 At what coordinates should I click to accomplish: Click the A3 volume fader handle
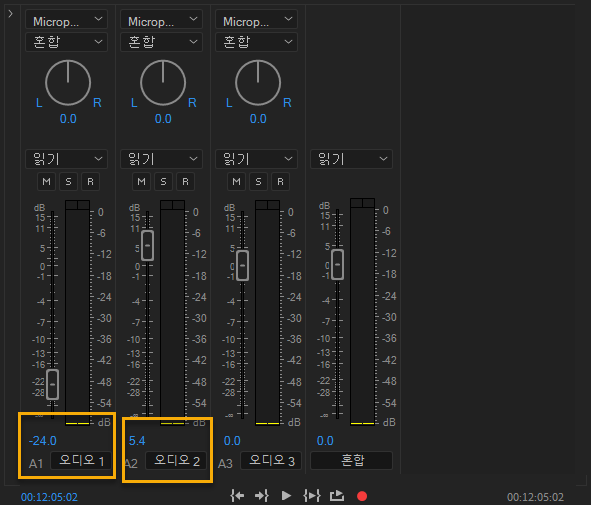coord(242,265)
